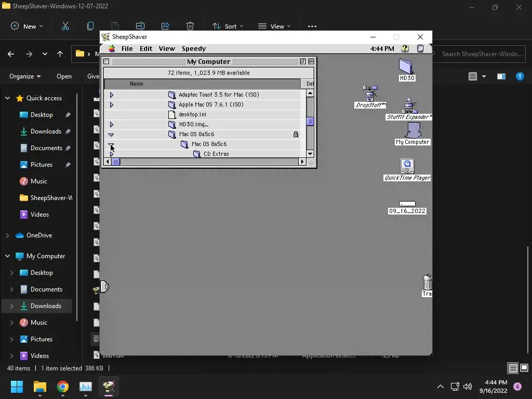The width and height of the screenshot is (532, 399).
Task: Click the desktop.ini file icon
Action: click(172, 115)
